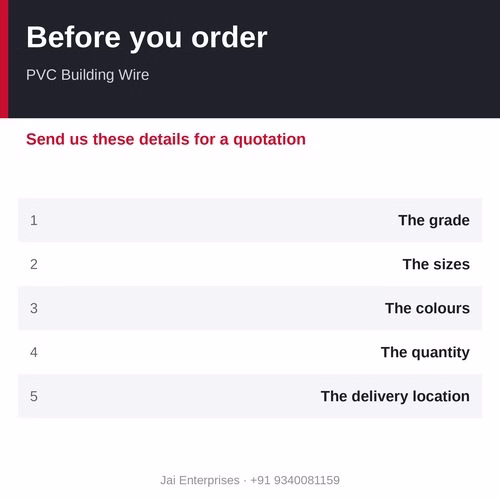Select the number 2 in the list
Screen dimensions: 500x500
click(x=34, y=264)
